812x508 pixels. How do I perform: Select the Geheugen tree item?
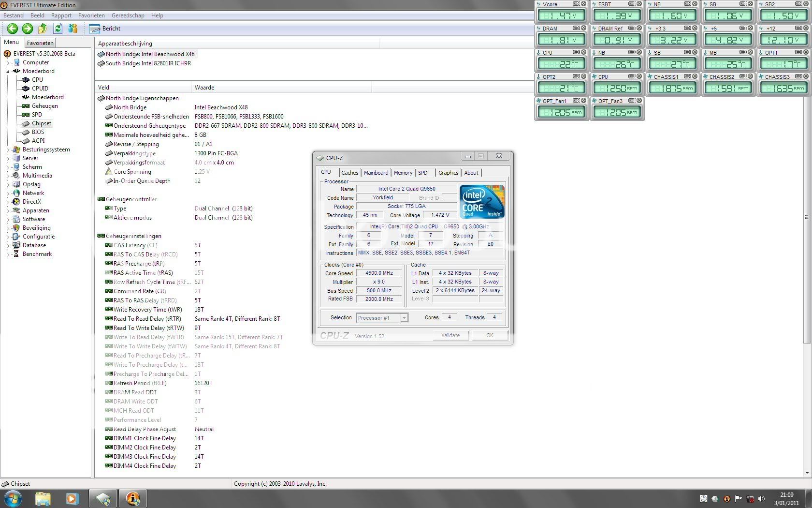pos(44,106)
